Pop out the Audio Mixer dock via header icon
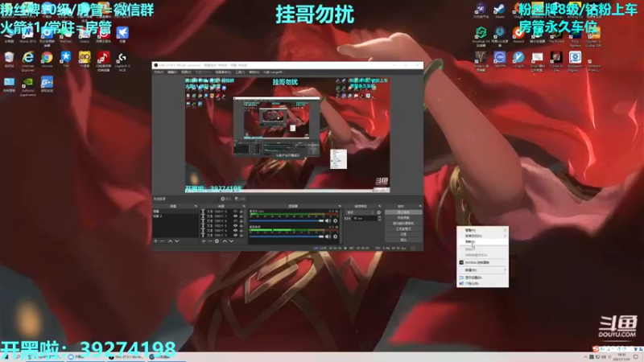This screenshot has height=362, width=644. [x=340, y=206]
